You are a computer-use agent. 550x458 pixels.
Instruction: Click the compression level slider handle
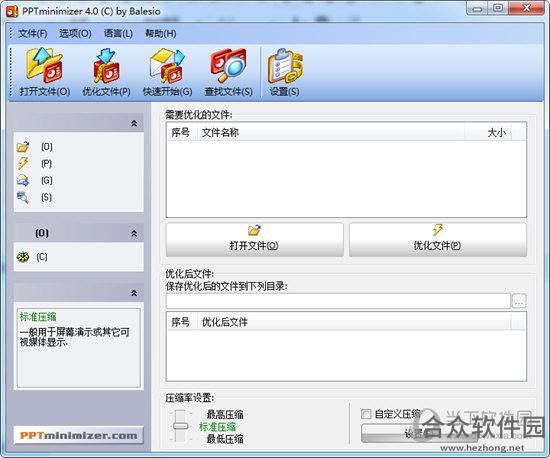[181, 426]
